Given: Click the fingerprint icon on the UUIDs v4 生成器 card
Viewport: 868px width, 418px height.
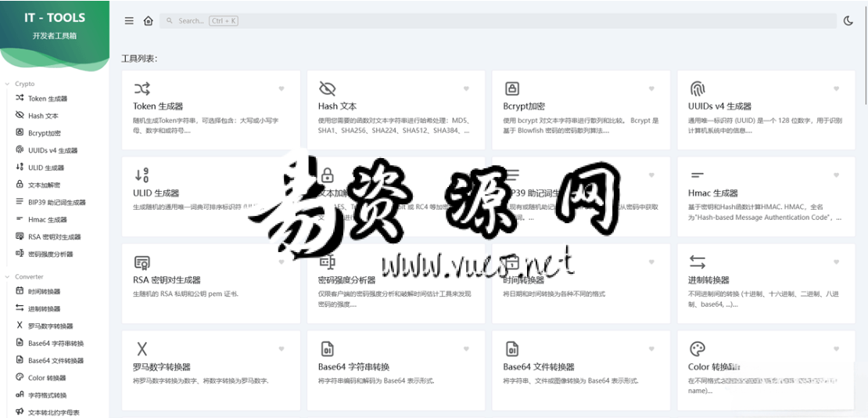Looking at the screenshot, I should point(697,88).
